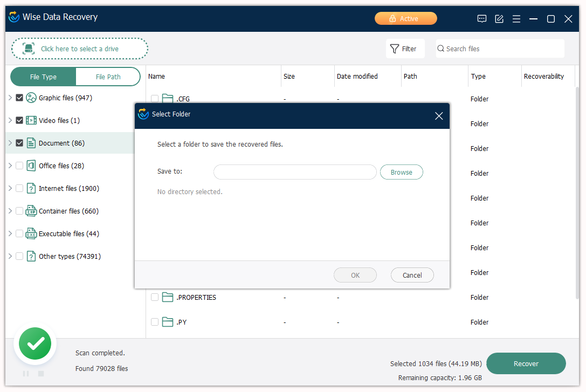Click the Container files ZIP icon

[x=31, y=211]
